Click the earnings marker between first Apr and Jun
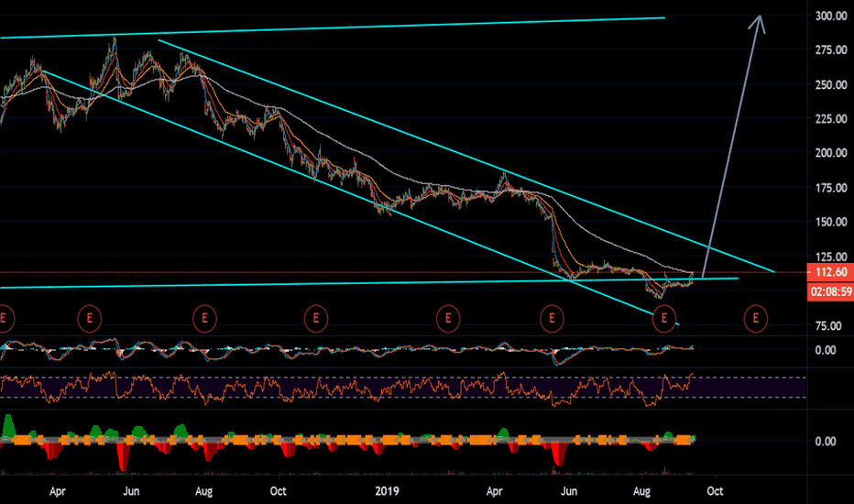The width and height of the screenshot is (854, 504). pos(89,318)
